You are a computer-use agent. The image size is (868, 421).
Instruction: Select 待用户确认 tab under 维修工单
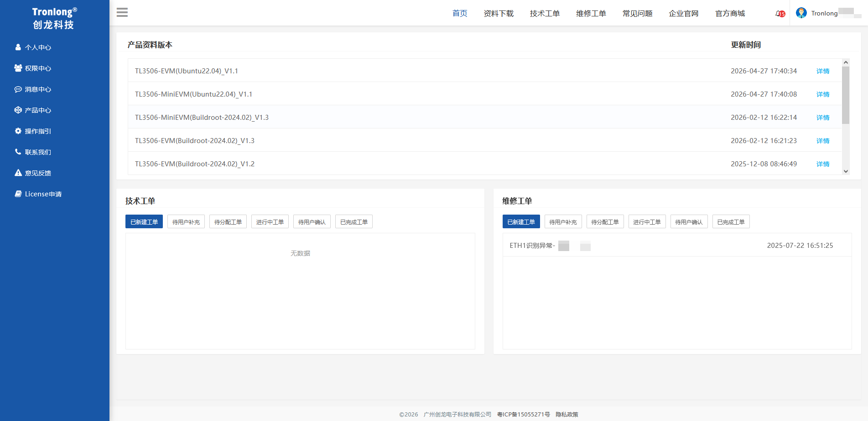click(689, 222)
